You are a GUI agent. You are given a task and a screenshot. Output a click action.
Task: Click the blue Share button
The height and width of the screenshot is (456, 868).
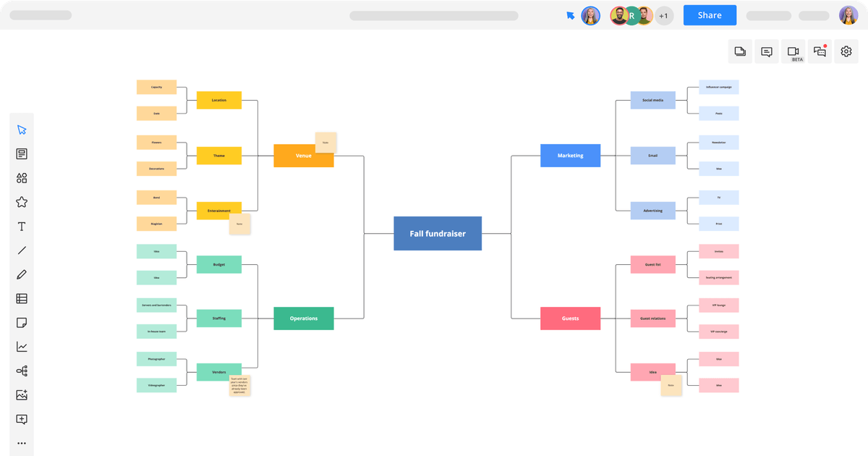(710, 15)
